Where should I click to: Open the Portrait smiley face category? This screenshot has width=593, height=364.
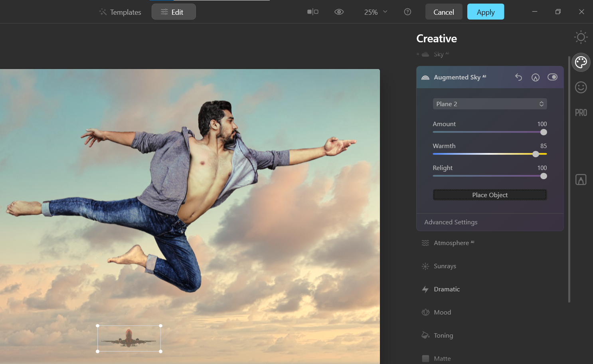(581, 87)
